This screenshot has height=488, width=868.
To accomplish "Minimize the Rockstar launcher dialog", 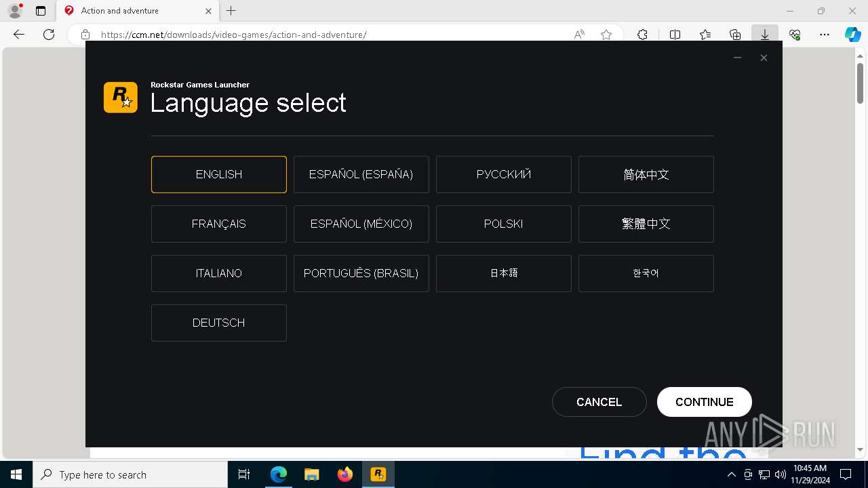I will click(x=737, y=58).
